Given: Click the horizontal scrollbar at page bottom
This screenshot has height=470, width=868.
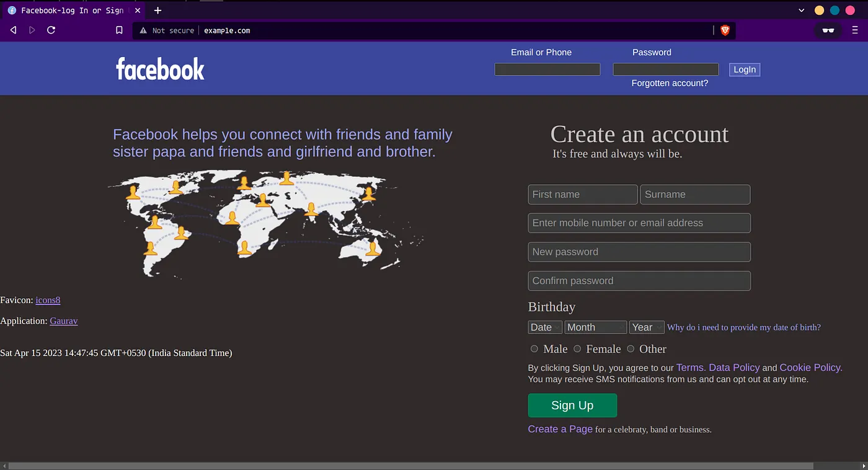Looking at the screenshot, I should [x=410, y=466].
